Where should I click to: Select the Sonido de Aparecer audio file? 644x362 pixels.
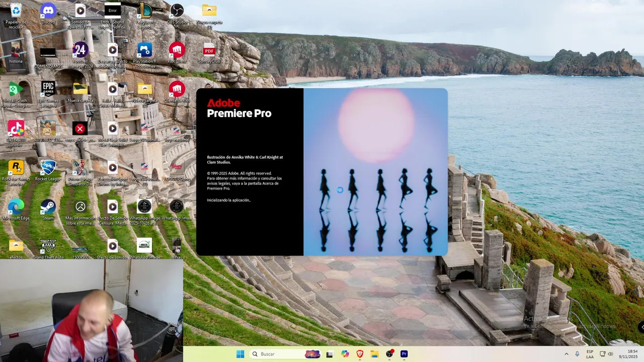[80, 15]
